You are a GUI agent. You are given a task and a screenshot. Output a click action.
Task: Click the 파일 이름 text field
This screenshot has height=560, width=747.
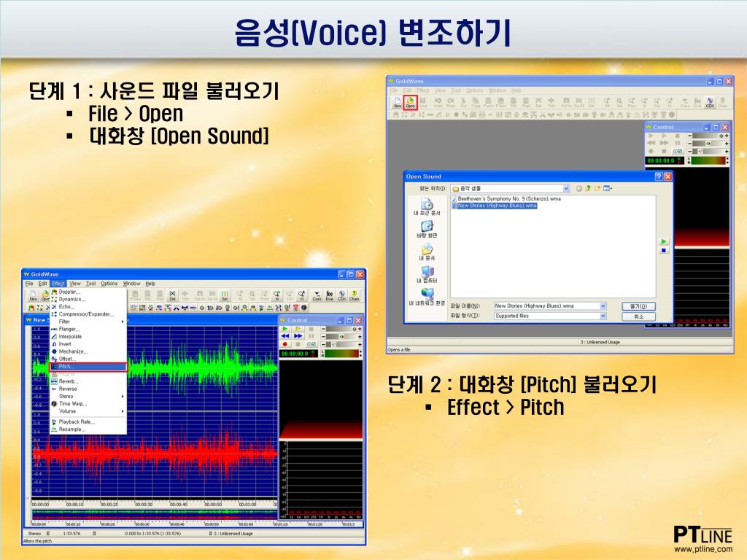click(x=546, y=306)
